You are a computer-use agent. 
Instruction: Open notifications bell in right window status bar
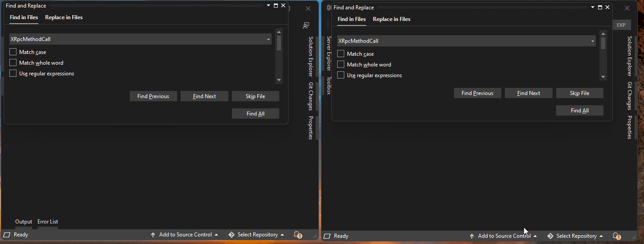(x=616, y=236)
